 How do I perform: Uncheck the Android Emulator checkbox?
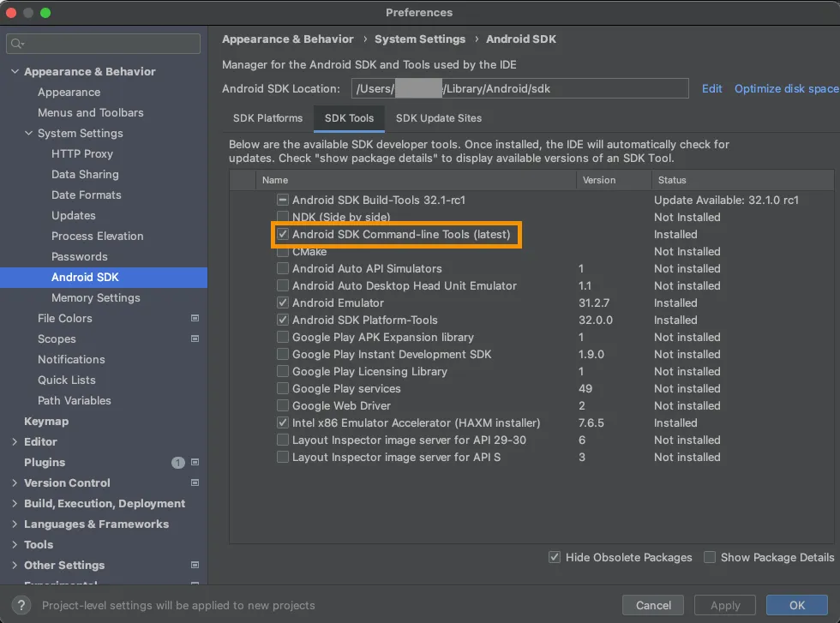(x=282, y=303)
